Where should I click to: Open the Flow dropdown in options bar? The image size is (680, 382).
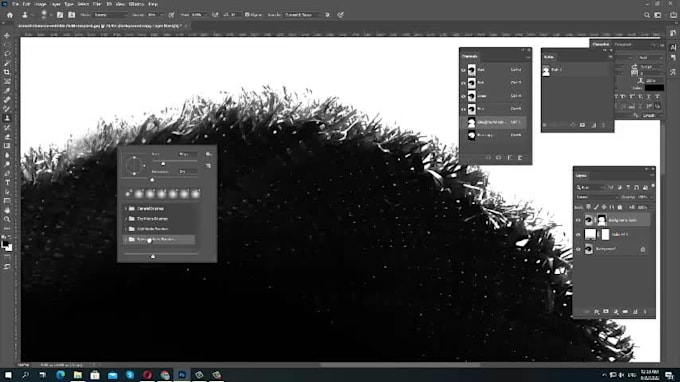(200, 15)
